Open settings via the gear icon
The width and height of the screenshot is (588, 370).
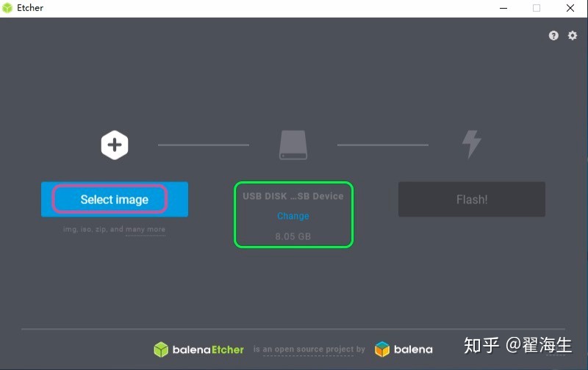coord(573,35)
